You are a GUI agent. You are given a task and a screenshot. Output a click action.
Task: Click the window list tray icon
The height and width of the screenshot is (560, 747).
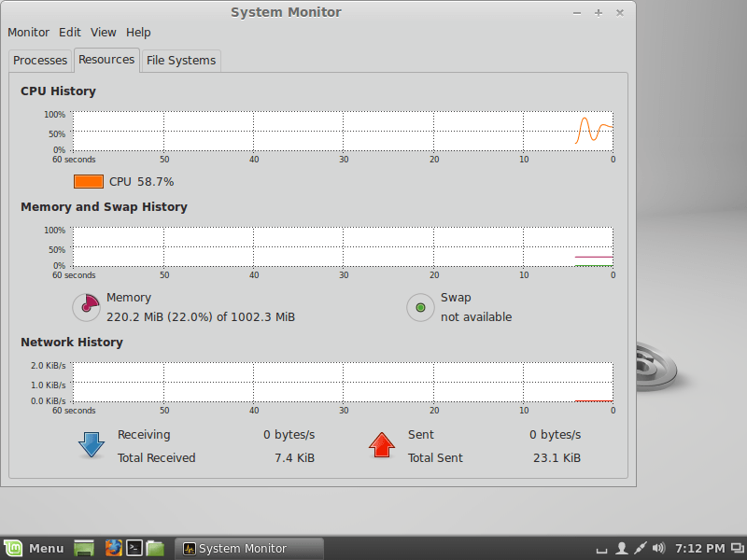(x=738, y=549)
